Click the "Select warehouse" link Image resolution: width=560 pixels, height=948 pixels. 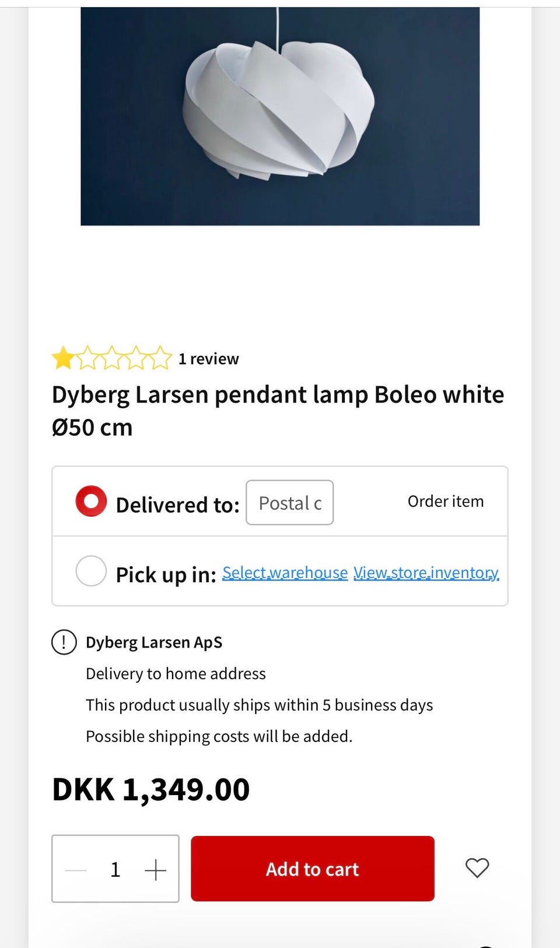[285, 573]
